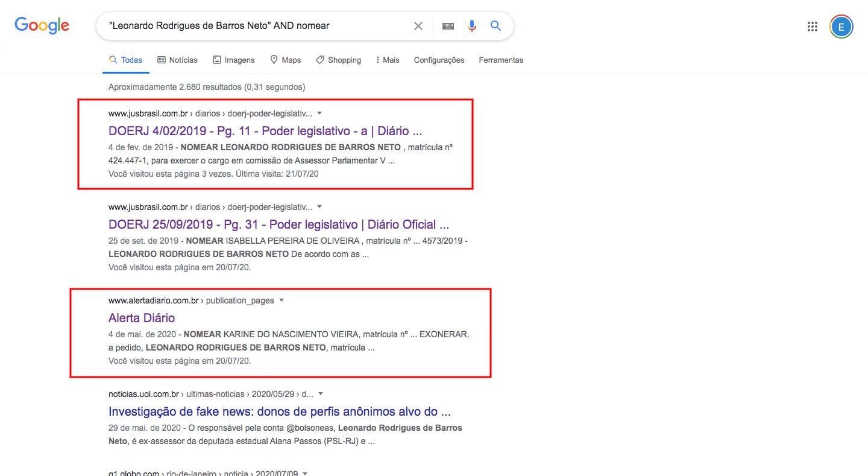Open the on-screen keyboard icon

[x=448, y=26]
